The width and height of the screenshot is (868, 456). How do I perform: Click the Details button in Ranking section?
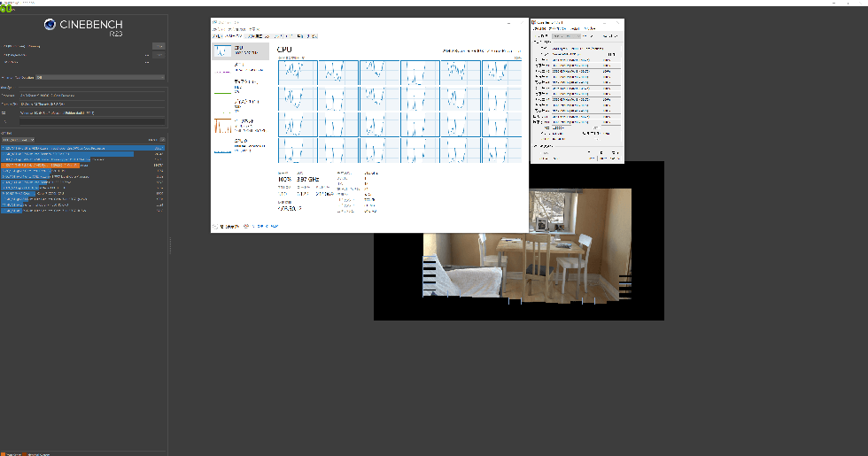click(159, 139)
